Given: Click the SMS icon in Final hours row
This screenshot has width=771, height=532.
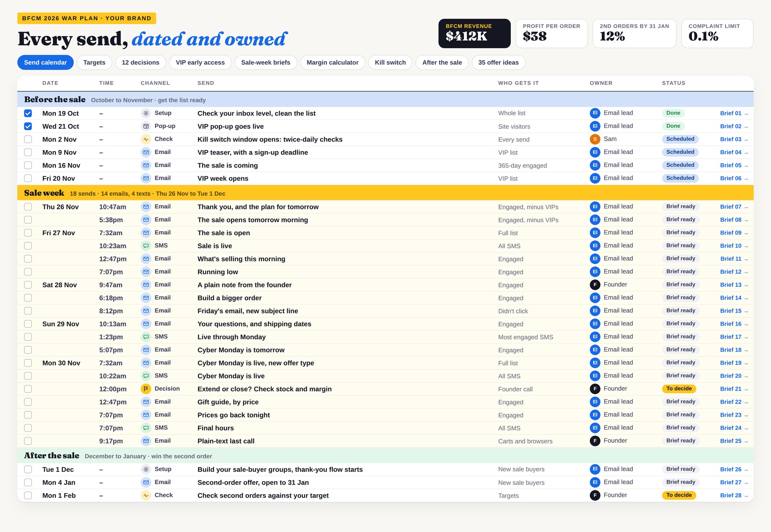Looking at the screenshot, I should point(146,428).
